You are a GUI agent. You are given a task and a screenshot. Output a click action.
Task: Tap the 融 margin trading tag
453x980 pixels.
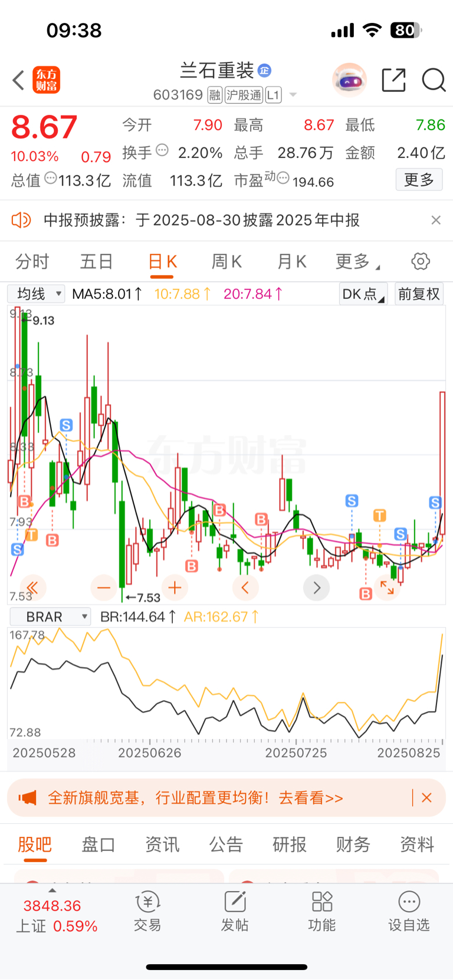pyautogui.click(x=215, y=95)
